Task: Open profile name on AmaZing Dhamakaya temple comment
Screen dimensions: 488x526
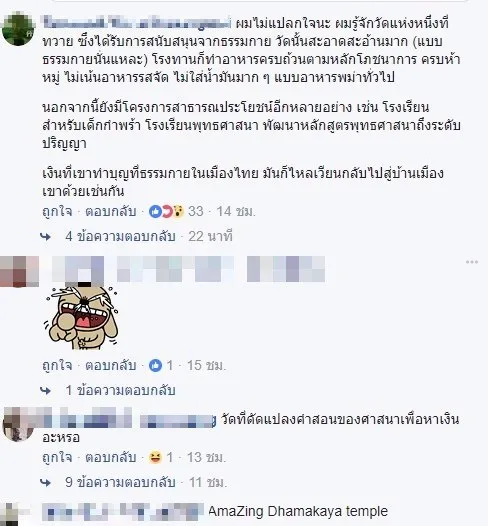Action: tap(123, 512)
